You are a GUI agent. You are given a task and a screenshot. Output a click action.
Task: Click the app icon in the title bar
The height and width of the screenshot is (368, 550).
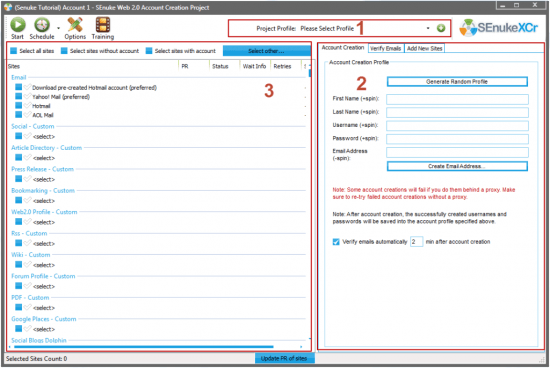(8, 7)
